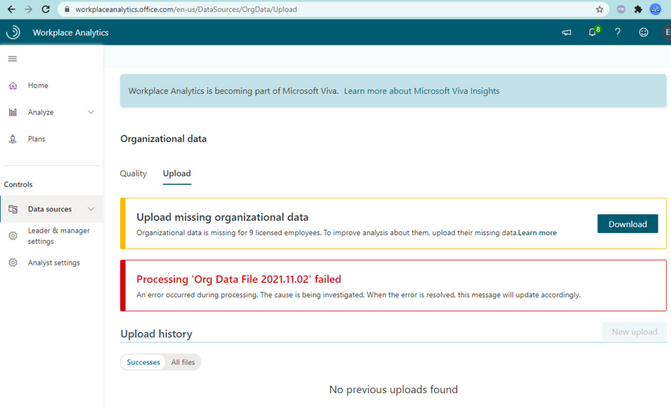
Task: Click the Upload missing organizational data heading
Action: [223, 217]
